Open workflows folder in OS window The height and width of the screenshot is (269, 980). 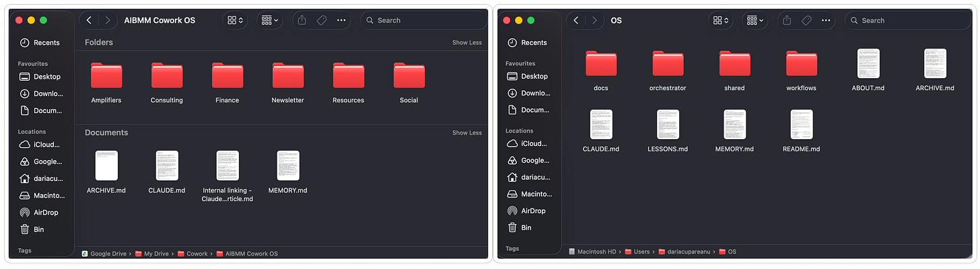[802, 64]
